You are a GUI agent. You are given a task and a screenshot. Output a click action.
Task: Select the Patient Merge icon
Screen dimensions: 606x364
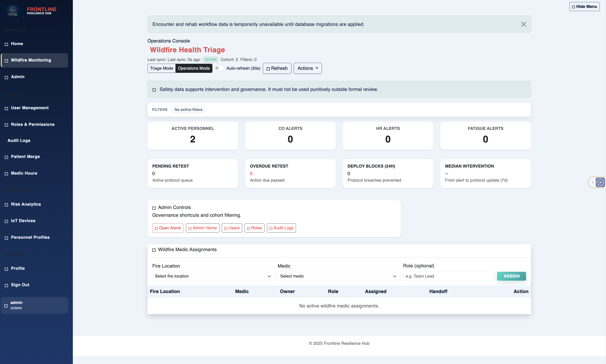pos(6,157)
